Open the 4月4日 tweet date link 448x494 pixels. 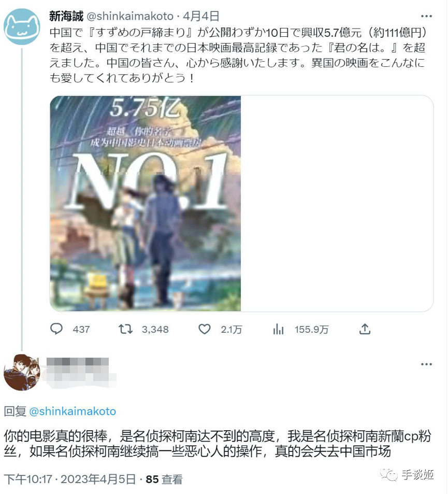tap(201, 16)
